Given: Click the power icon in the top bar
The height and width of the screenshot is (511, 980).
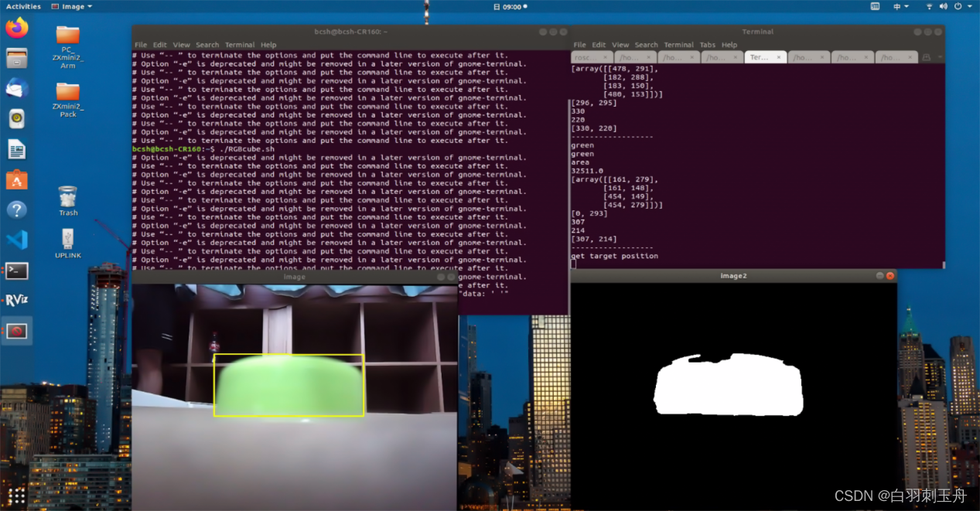Looking at the screenshot, I should [959, 6].
